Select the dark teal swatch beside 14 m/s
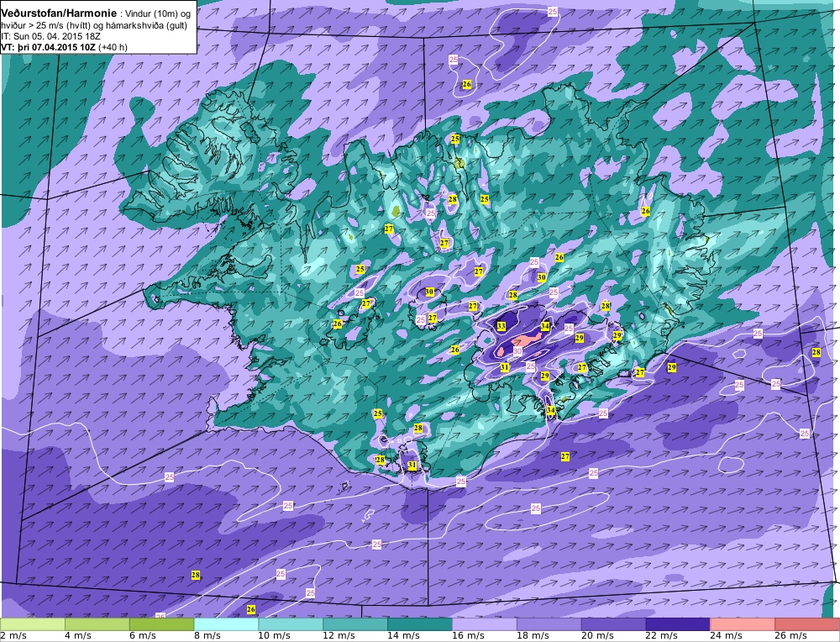840x642 pixels. (419, 624)
